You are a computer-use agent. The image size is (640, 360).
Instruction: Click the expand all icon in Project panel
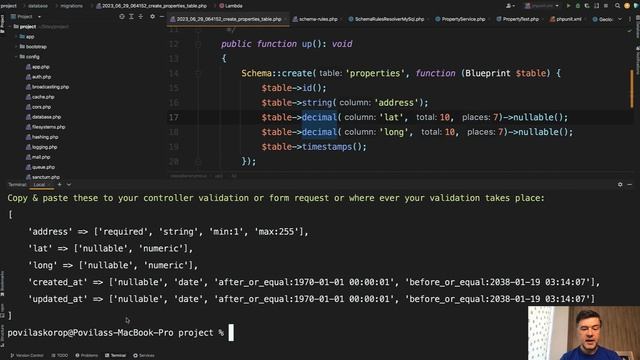click(x=131, y=17)
